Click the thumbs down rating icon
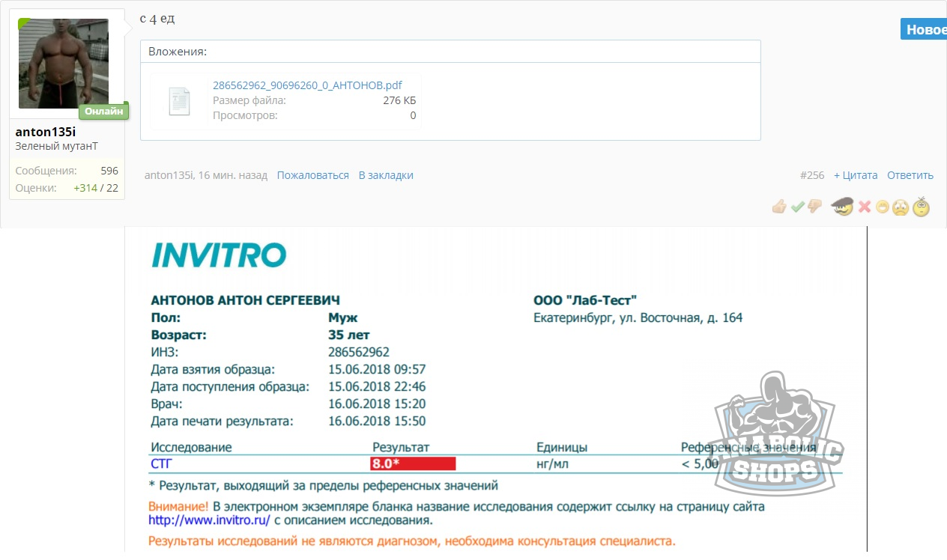947x560 pixels. point(814,207)
